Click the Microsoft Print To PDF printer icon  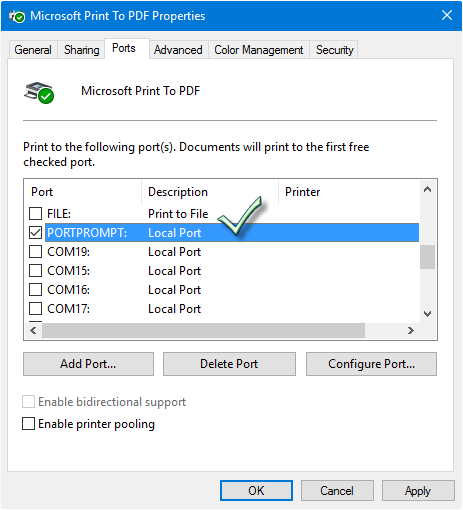[x=39, y=92]
